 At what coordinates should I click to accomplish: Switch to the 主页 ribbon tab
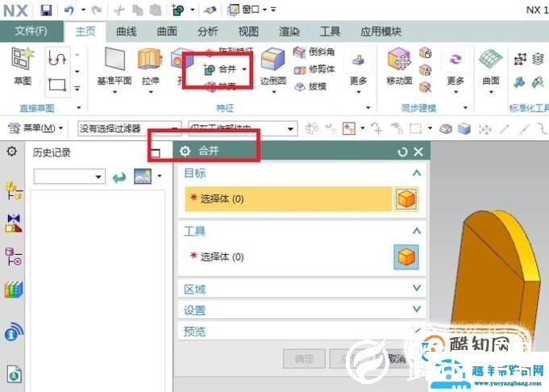click(x=85, y=31)
